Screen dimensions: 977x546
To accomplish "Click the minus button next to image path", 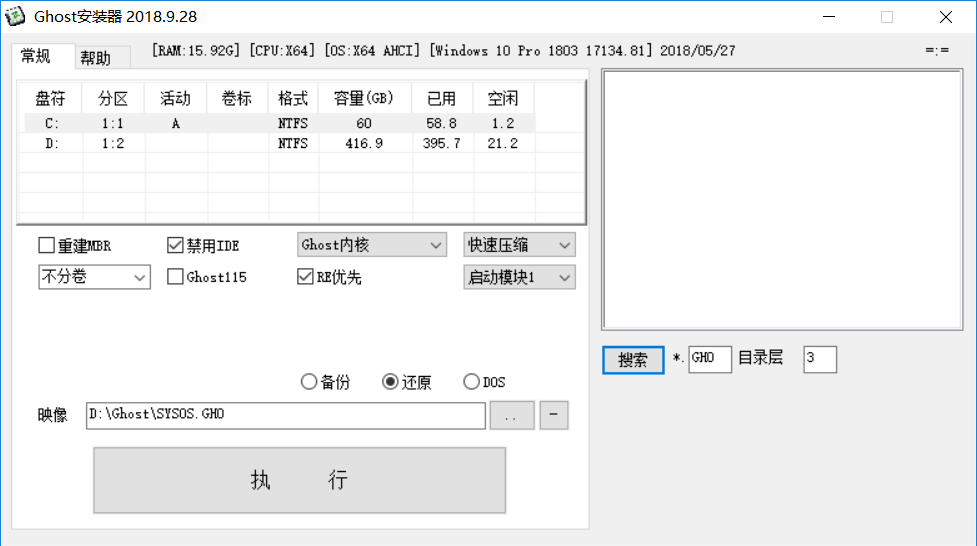I will (553, 415).
